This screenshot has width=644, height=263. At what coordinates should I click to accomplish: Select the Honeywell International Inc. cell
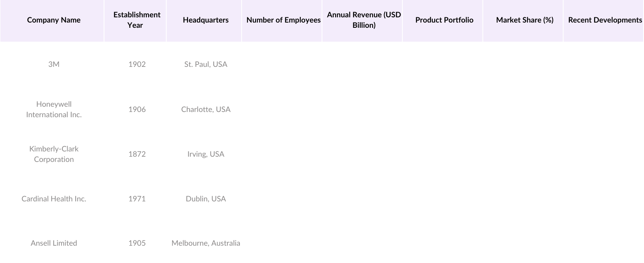tap(54, 110)
